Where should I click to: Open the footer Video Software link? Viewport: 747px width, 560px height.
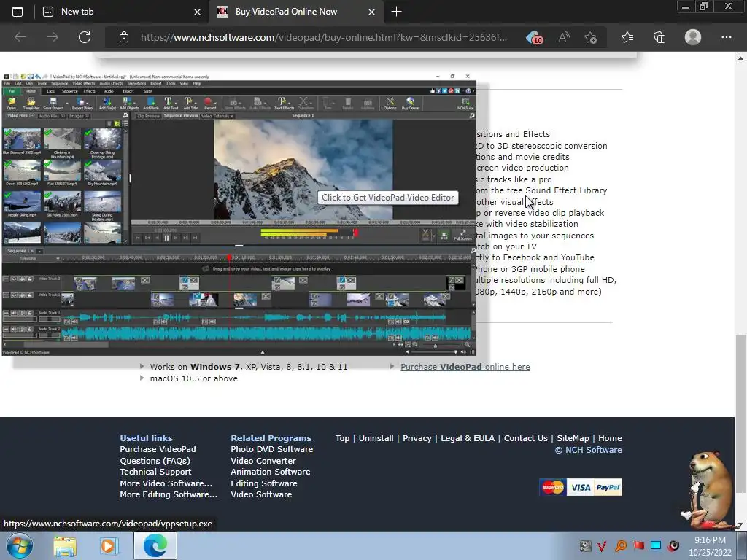coord(261,494)
